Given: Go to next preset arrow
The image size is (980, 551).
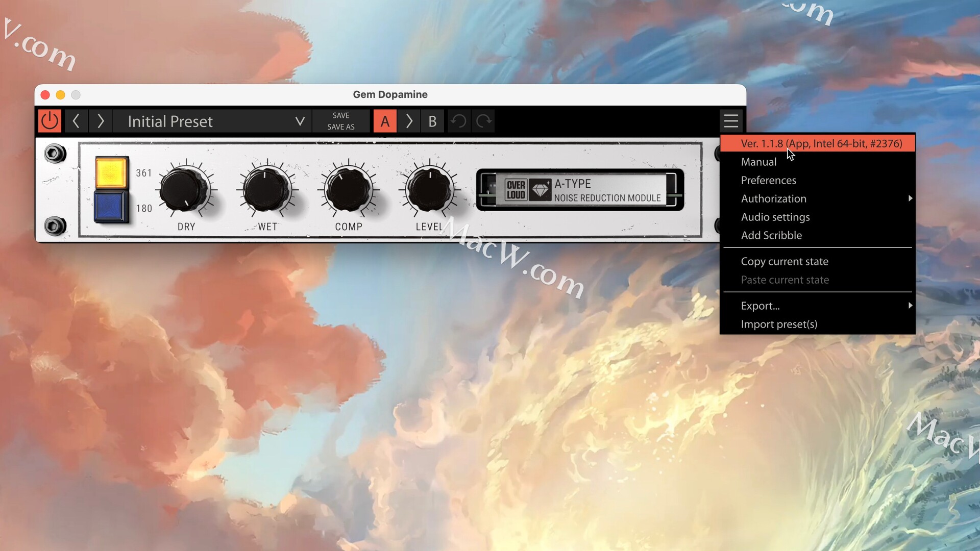Looking at the screenshot, I should pos(101,121).
